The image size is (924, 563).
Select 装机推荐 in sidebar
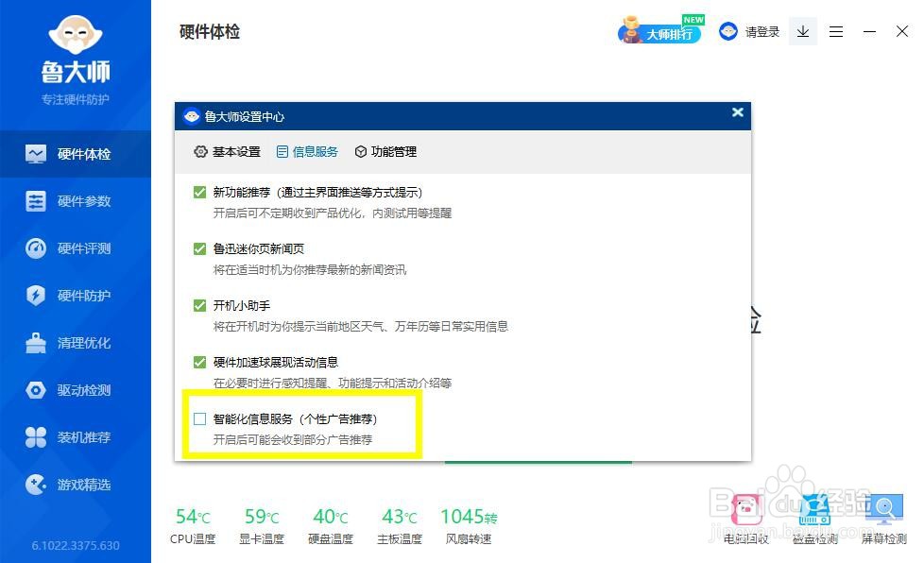76,437
